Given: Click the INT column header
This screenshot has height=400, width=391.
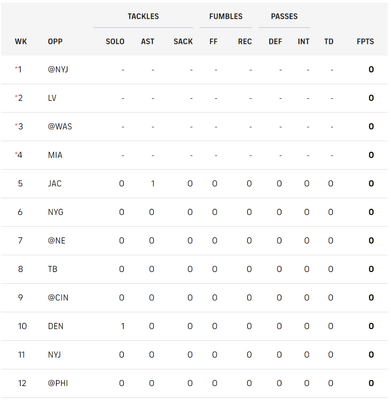Looking at the screenshot, I should (303, 42).
